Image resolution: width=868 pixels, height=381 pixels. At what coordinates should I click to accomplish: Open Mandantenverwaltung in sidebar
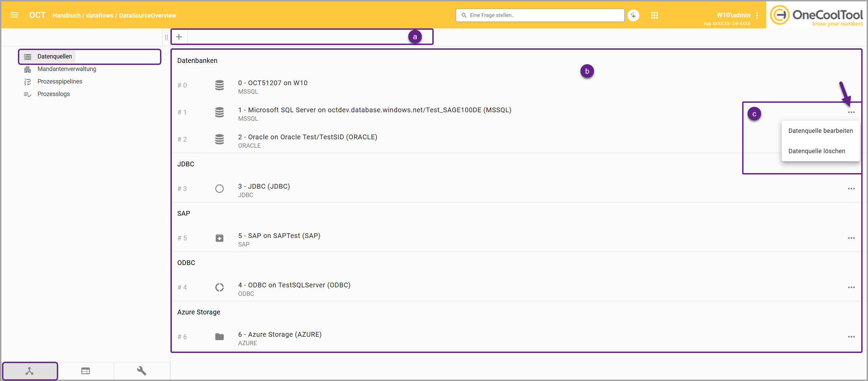coord(67,69)
